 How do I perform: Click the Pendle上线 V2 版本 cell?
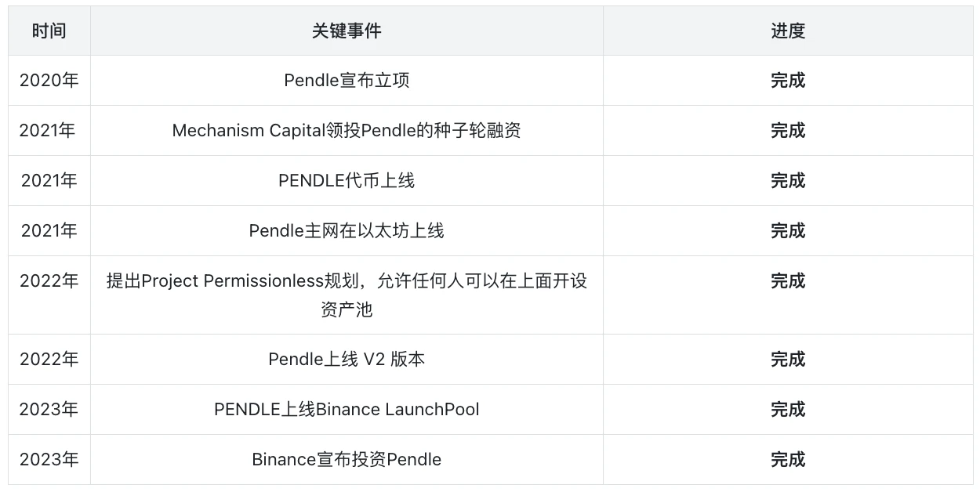pos(347,360)
